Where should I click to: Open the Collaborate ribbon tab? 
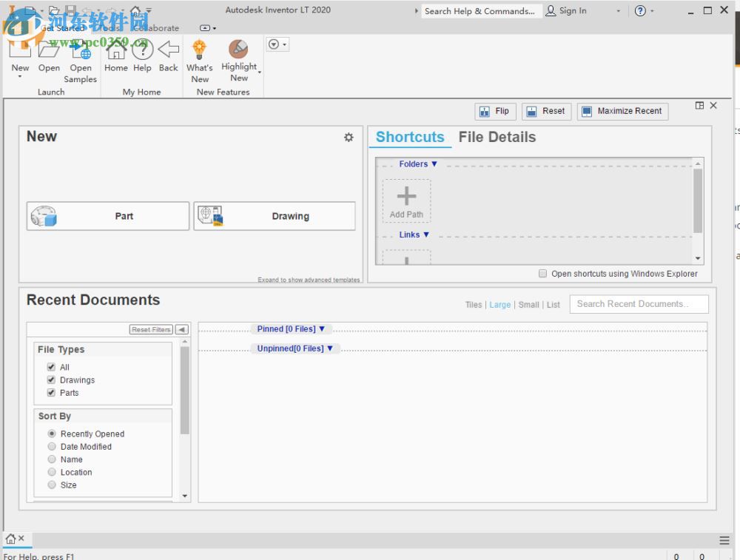point(155,28)
